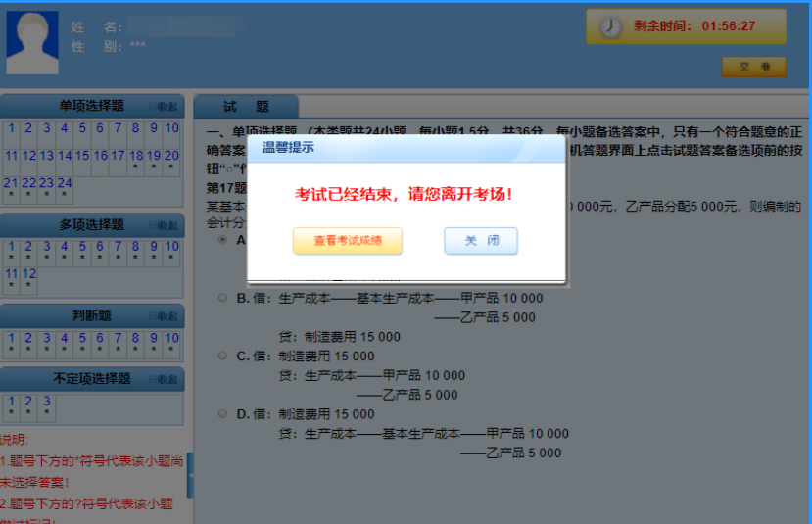Collapse the 判断题 panel via 收起
The width and height of the screenshot is (812, 524).
coord(164,316)
